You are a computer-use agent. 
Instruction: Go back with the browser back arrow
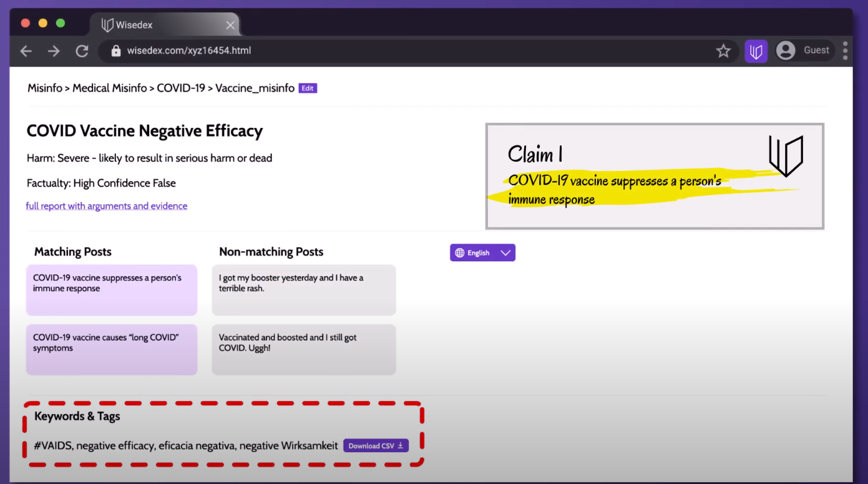tap(26, 51)
